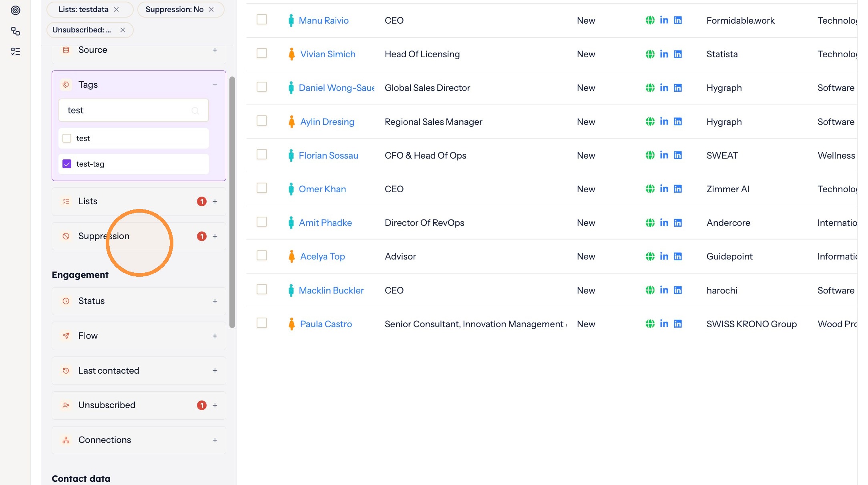This screenshot has width=868, height=485.
Task: Expand the Status filter section
Action: pos(215,301)
